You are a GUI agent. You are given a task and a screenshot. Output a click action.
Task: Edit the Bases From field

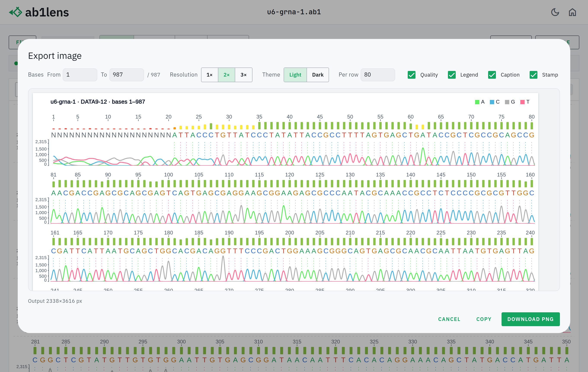point(80,75)
